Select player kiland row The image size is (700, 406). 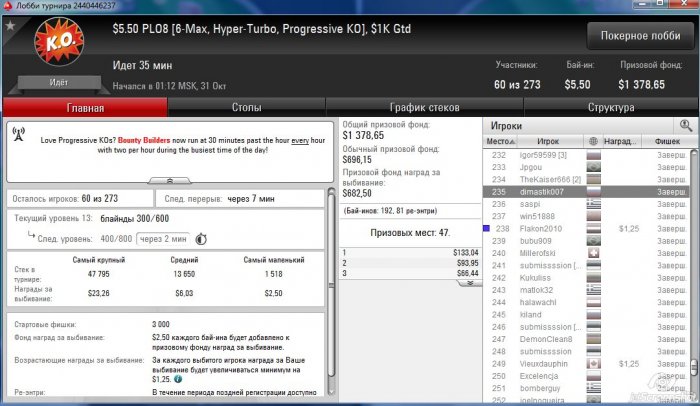586,314
